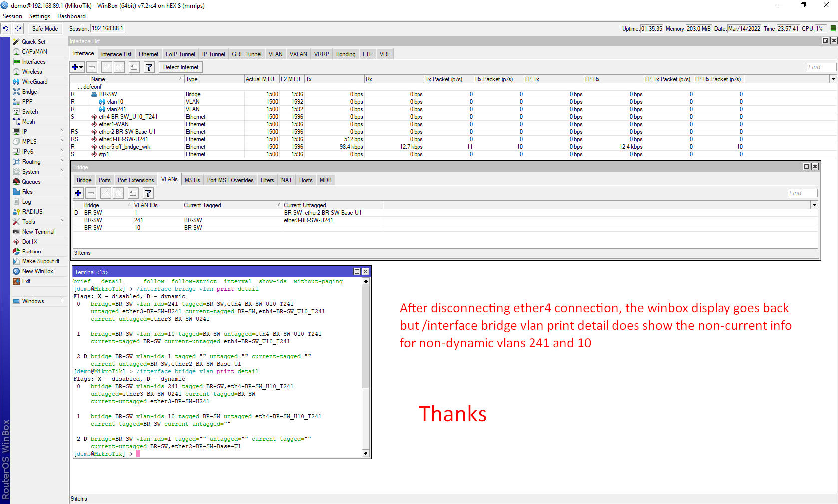Image resolution: width=838 pixels, height=504 pixels.
Task: Switch to Ethernet tab in Interface List
Action: 148,54
